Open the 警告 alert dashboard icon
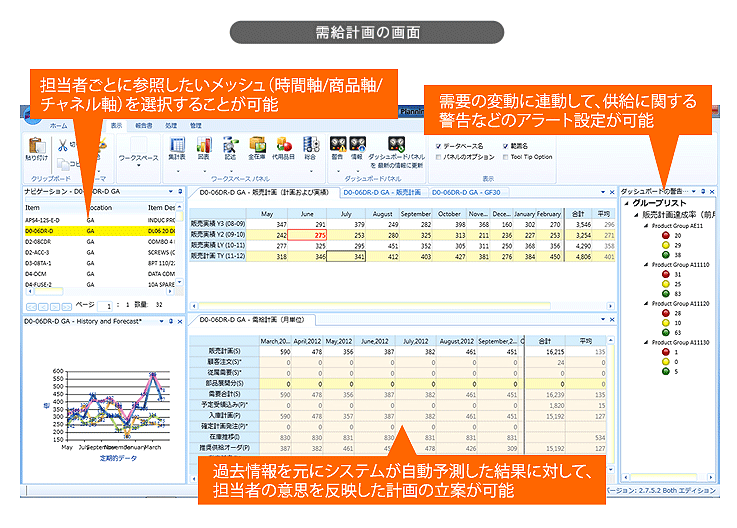 337,149
